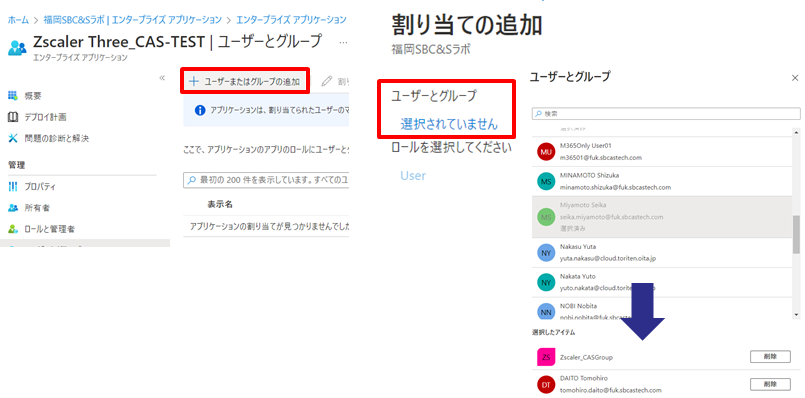Click the blue info icon in banner
The image size is (805, 398).
(x=200, y=110)
